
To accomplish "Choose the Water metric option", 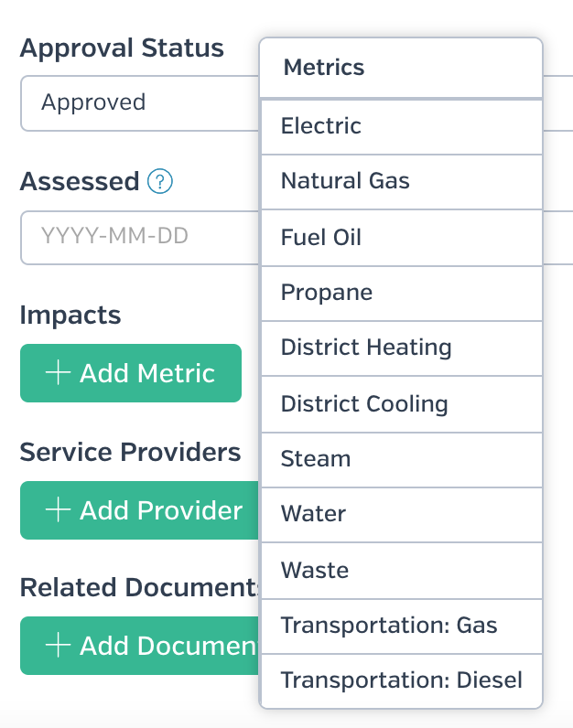I will click(x=402, y=514).
